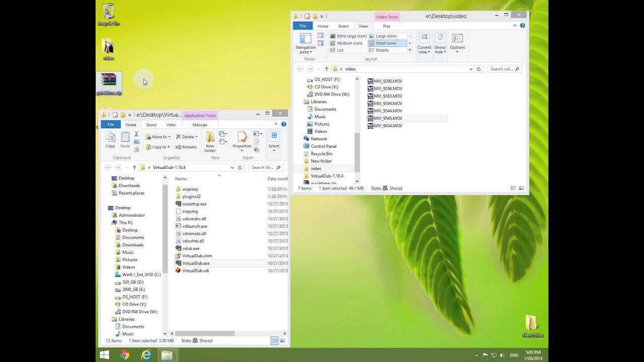This screenshot has width=644, height=362.
Task: Click the ENG language indicator in taskbar
Action: 514,355
